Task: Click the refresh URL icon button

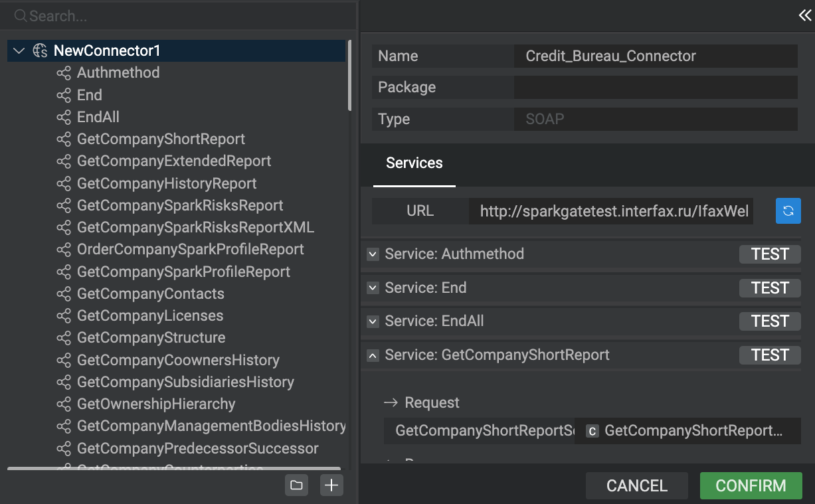Action: pos(788,211)
